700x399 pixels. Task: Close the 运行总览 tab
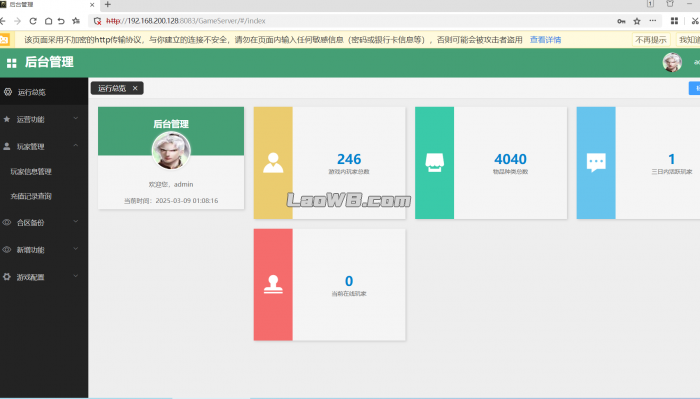135,88
